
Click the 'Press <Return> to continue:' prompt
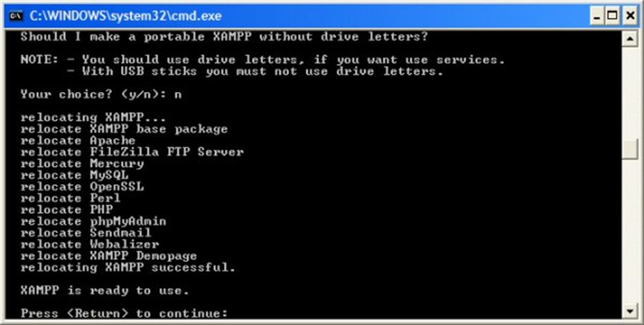(x=124, y=313)
